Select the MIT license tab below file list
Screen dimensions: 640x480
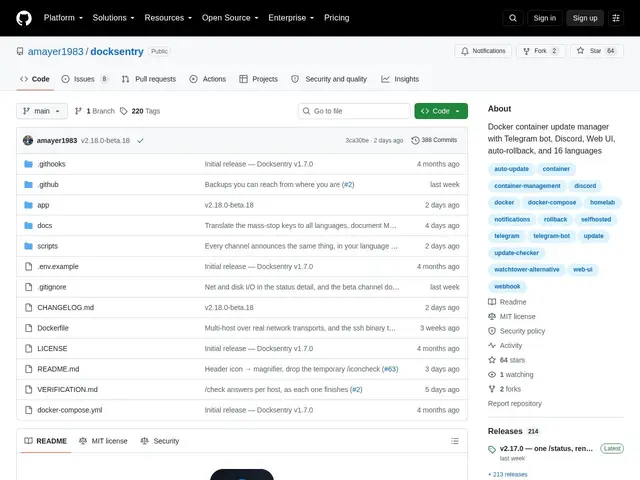point(103,441)
